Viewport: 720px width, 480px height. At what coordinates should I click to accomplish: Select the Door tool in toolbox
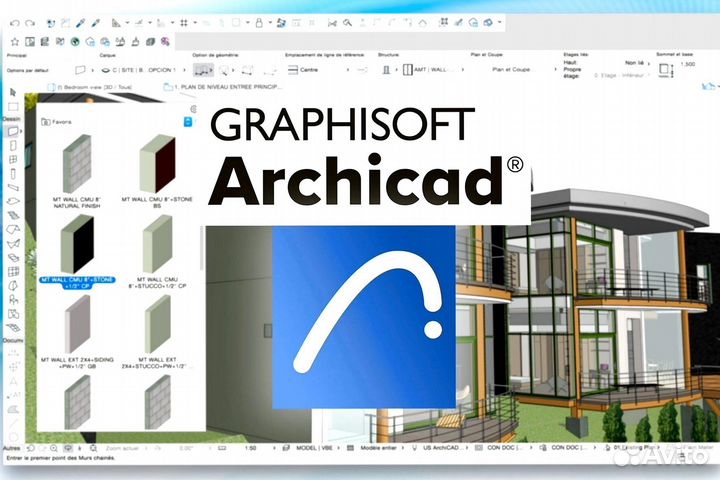click(x=13, y=146)
